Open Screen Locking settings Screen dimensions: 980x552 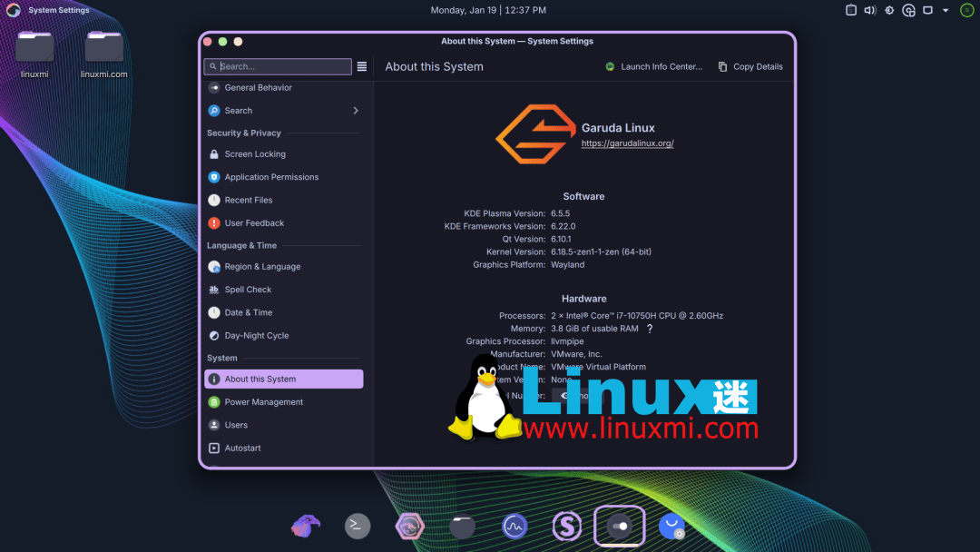click(284, 153)
